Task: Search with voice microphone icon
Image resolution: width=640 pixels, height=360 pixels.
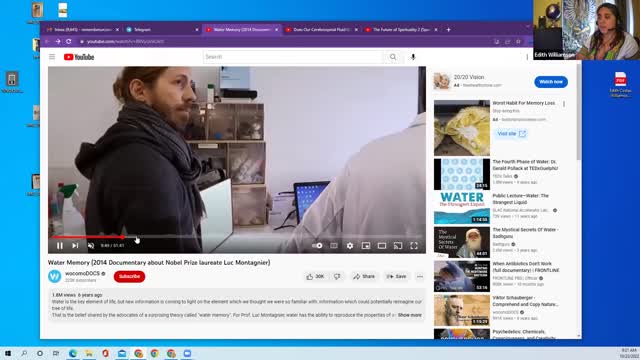Action: pyautogui.click(x=413, y=57)
